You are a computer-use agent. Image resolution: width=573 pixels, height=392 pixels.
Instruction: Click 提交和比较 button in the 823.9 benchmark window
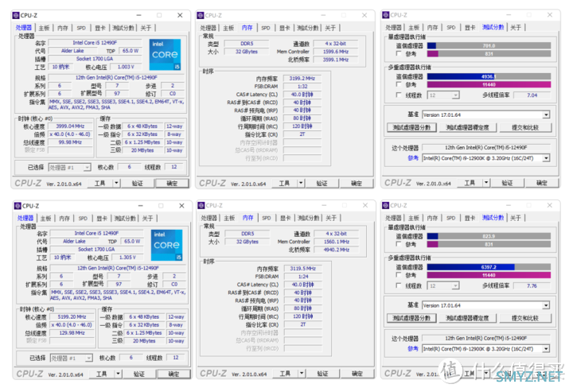(x=525, y=318)
